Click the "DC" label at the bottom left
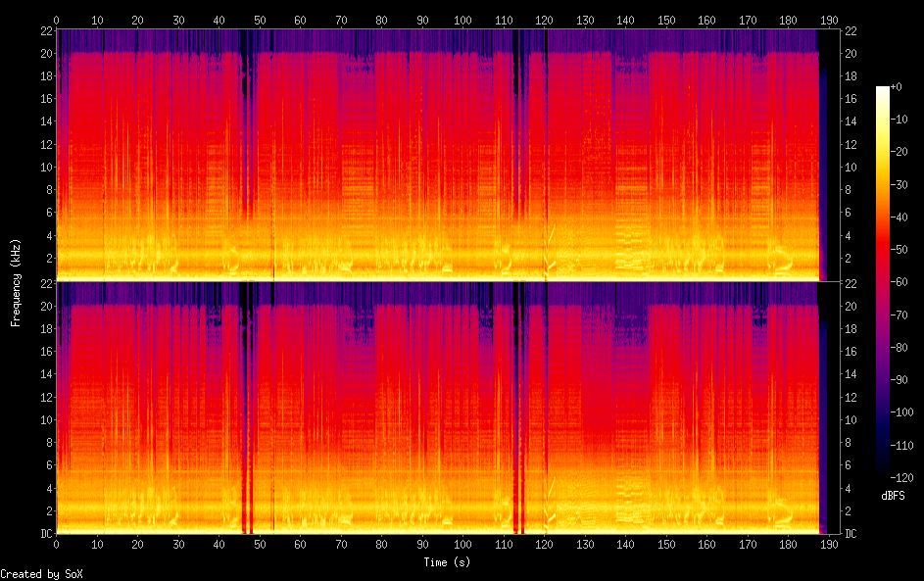Screen dimensions: 924x581 pos(44,534)
